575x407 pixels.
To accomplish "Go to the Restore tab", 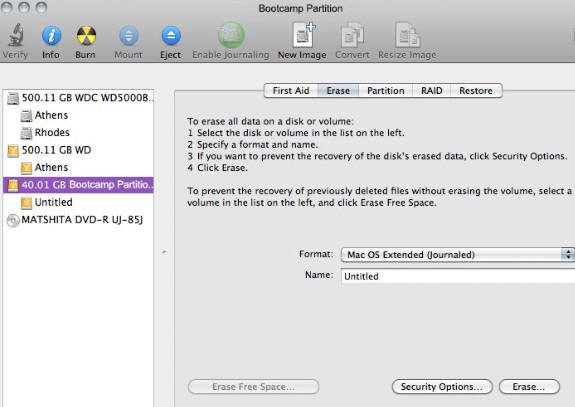I will tap(476, 91).
